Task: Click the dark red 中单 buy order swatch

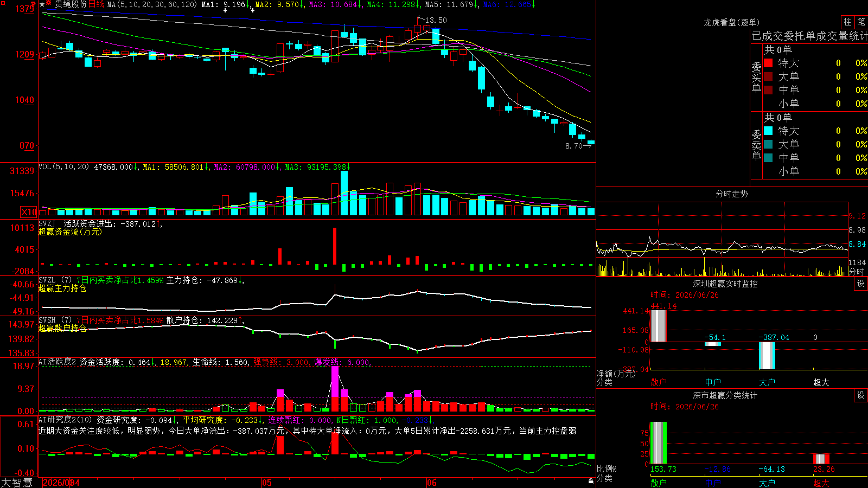Action: pyautogui.click(x=768, y=90)
